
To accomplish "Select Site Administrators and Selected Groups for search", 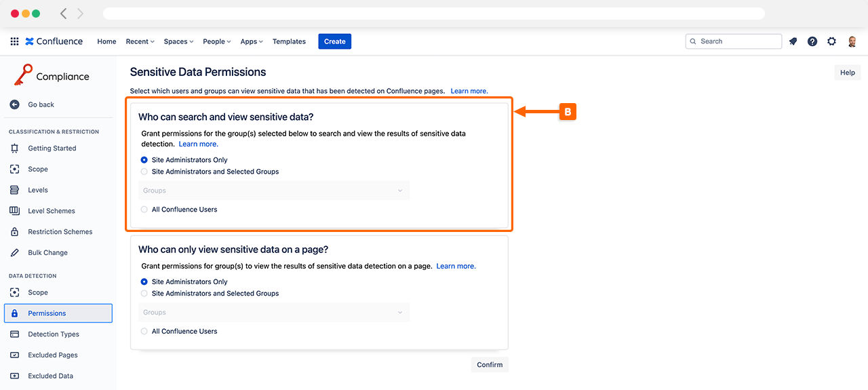I will coord(144,172).
